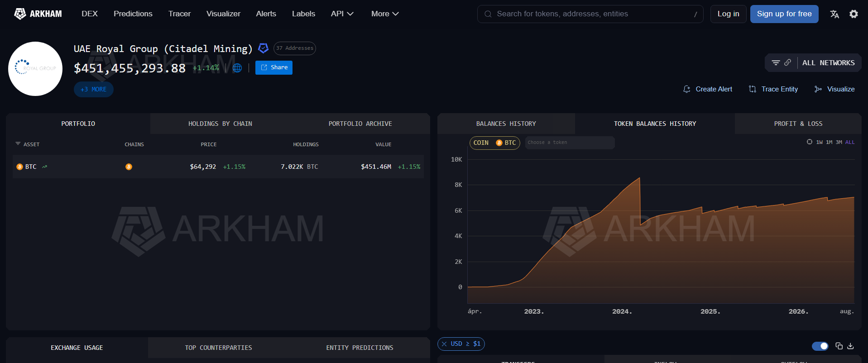
Task: Select the 3M chart range
Action: [839, 142]
